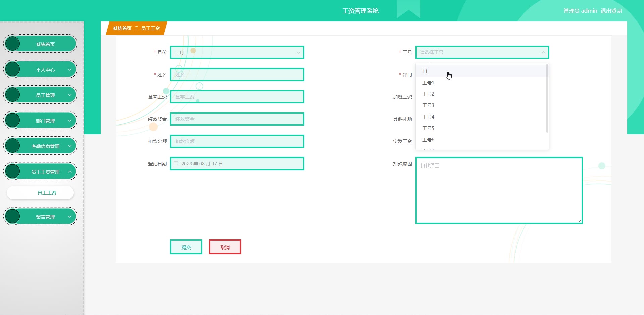Focus the 绩效奖金 input field
This screenshot has height=315, width=644.
coord(237,119)
